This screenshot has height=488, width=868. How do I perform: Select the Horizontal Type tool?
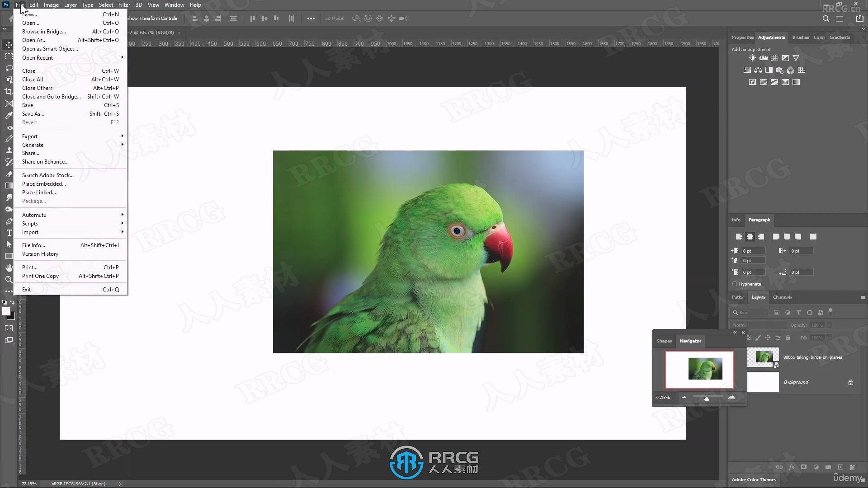[9, 233]
